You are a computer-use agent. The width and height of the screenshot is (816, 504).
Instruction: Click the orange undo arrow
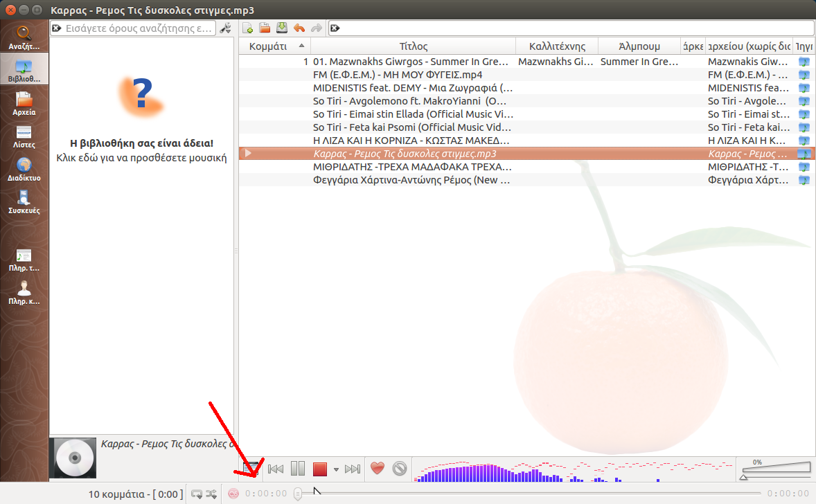click(x=299, y=28)
